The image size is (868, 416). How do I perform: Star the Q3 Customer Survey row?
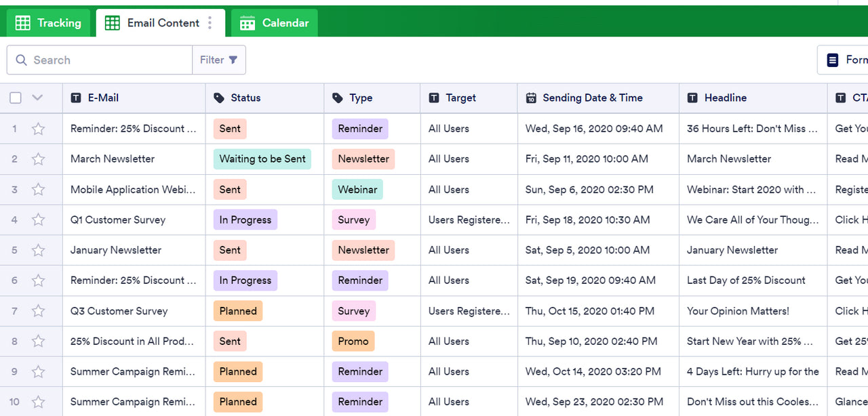38,311
